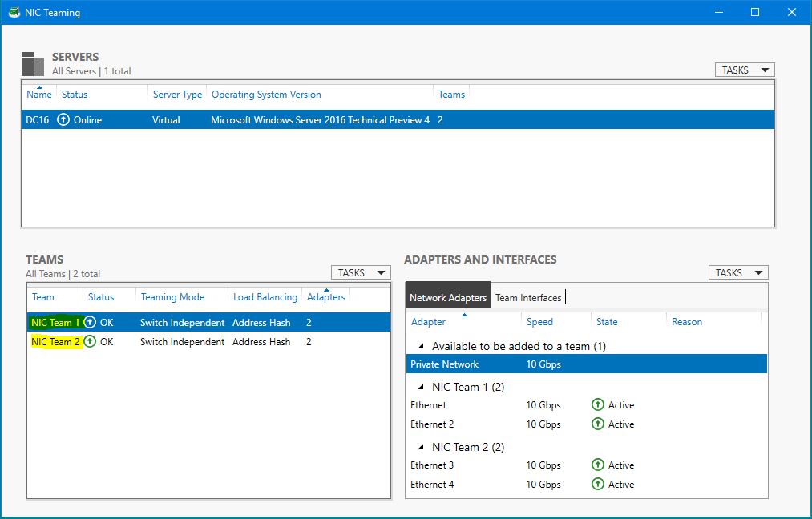Image resolution: width=812 pixels, height=519 pixels.
Task: Switch to the Network Adapters tab
Action: coord(448,295)
